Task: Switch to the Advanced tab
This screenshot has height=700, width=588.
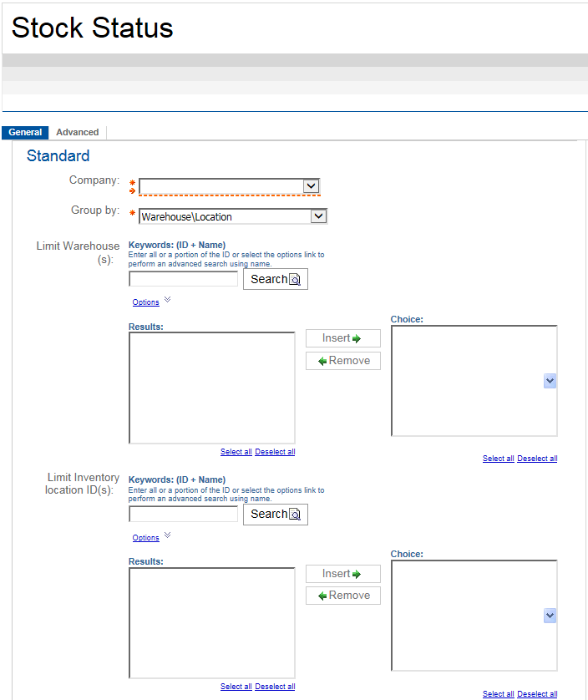Action: (78, 132)
